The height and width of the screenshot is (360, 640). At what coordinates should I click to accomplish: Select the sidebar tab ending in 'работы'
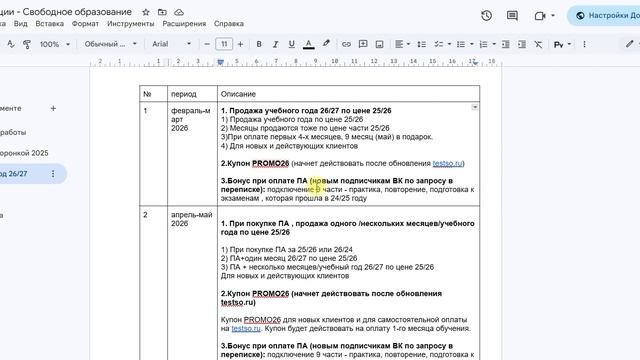(x=13, y=132)
